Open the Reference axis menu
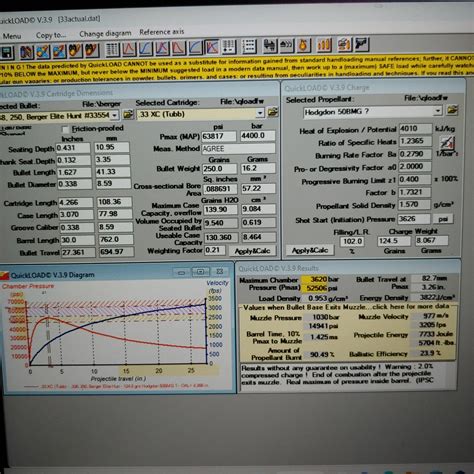 162,32
